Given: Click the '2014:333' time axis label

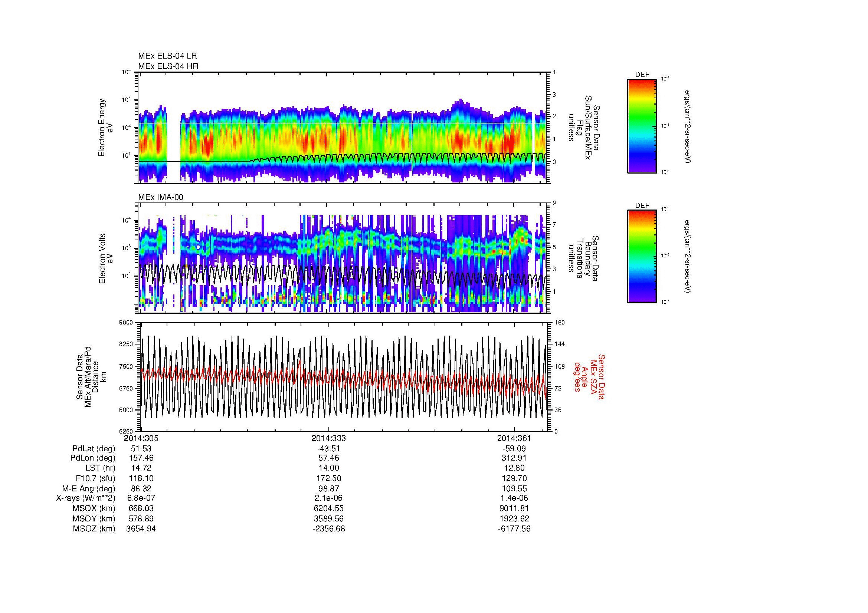Looking at the screenshot, I should point(328,438).
